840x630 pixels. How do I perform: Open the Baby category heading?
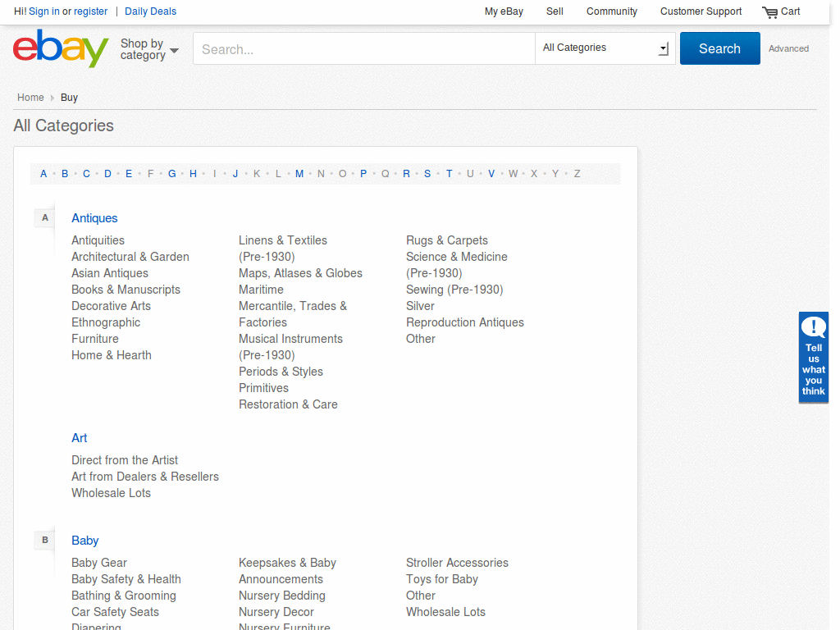pyautogui.click(x=85, y=541)
